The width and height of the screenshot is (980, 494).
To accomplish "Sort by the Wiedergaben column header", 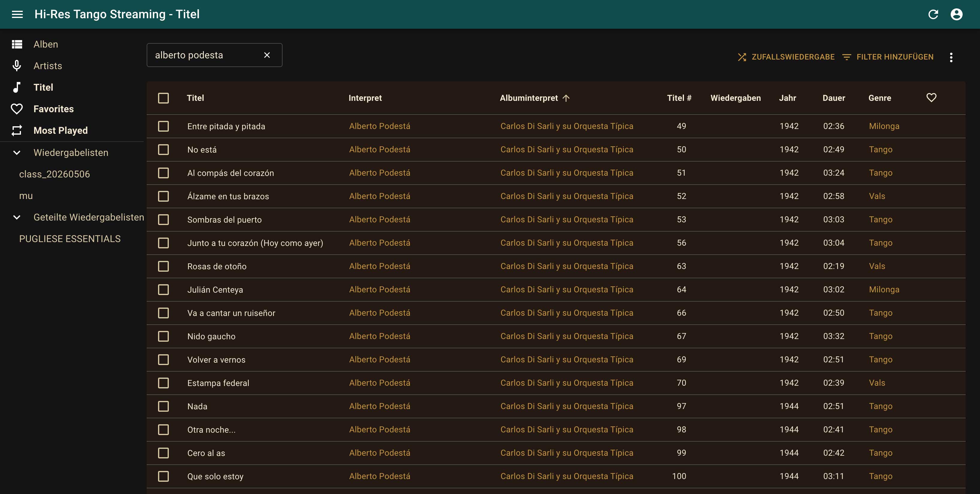I will (x=736, y=98).
